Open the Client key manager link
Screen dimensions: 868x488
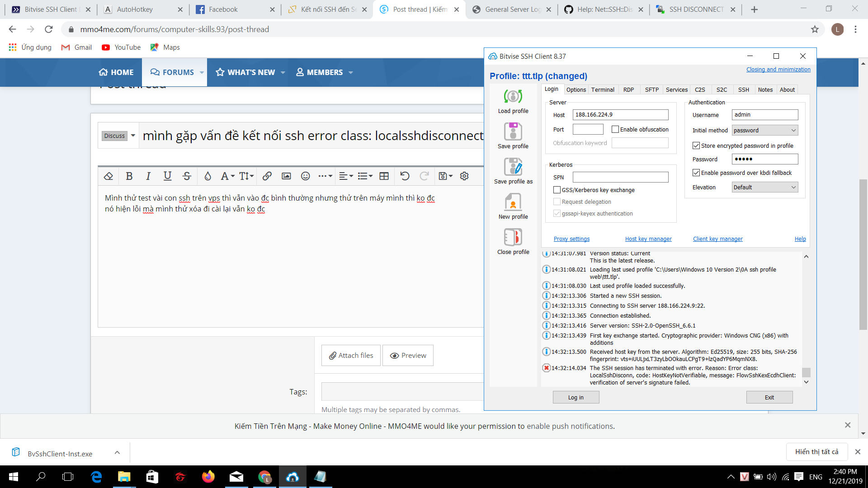pyautogui.click(x=718, y=239)
